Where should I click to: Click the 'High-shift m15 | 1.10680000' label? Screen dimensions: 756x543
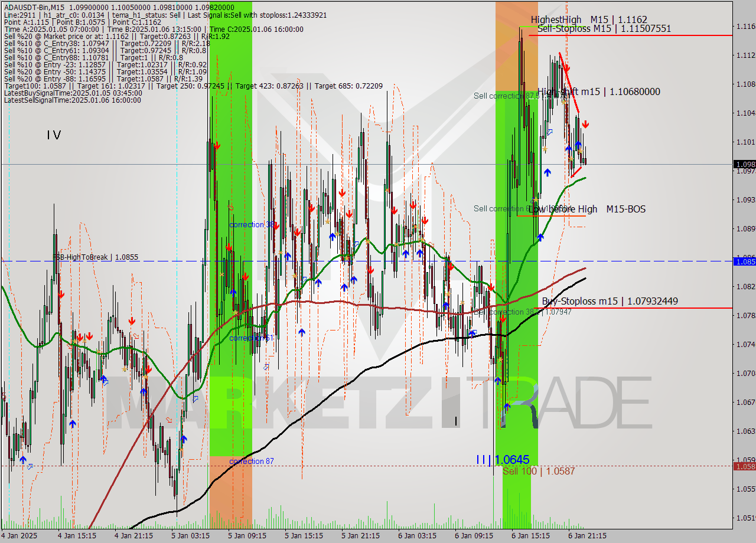coord(599,91)
